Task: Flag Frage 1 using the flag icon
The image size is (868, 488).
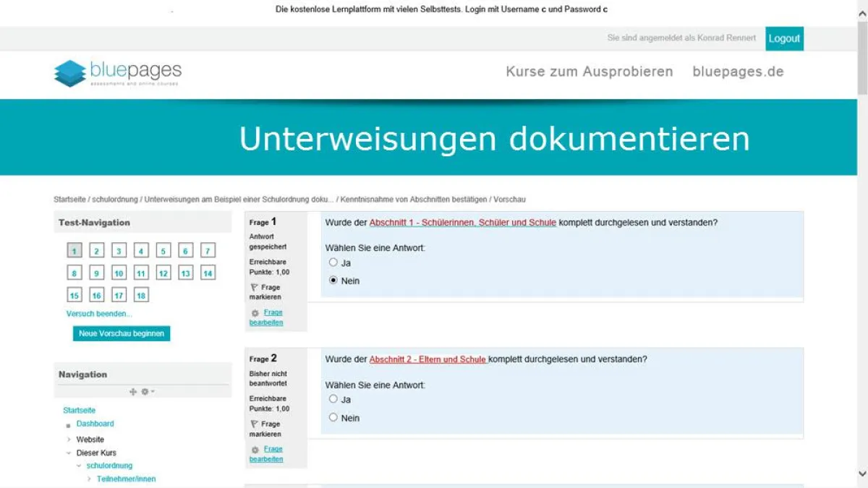Action: click(x=253, y=287)
